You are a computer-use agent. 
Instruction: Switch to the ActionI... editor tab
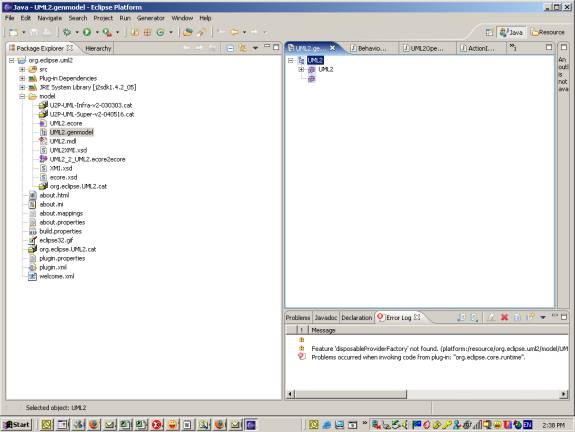[x=480, y=48]
